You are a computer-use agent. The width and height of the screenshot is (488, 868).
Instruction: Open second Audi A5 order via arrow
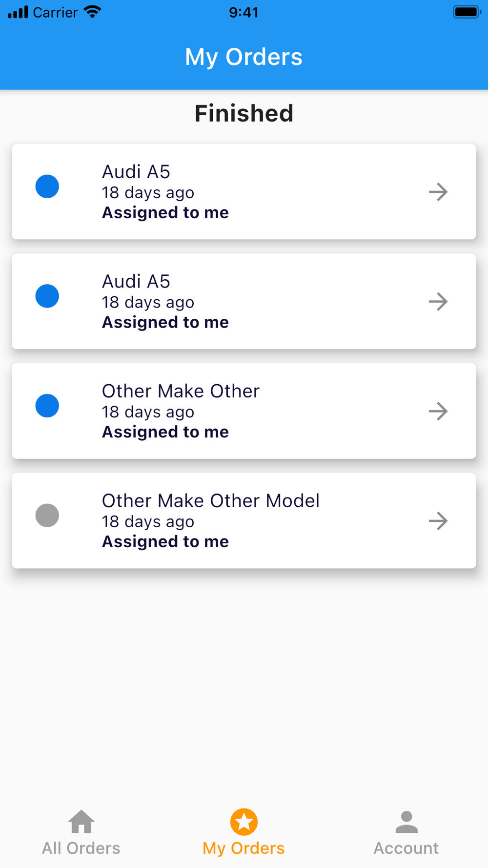pos(438,302)
